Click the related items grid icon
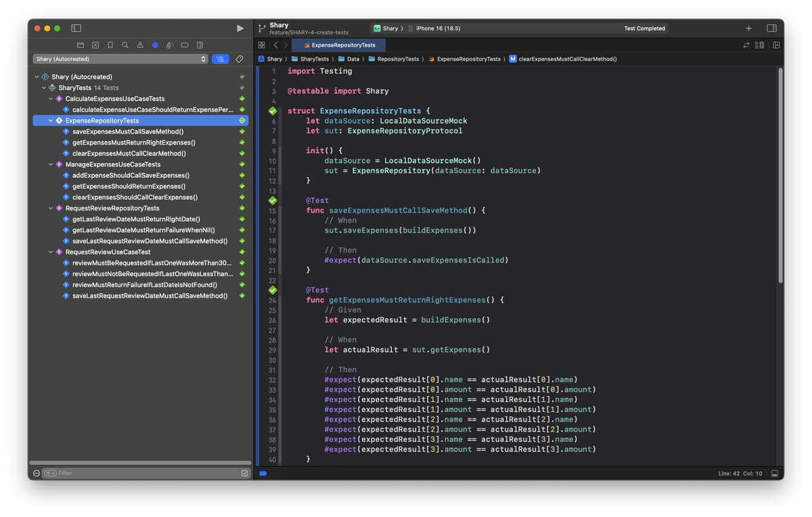Screen dimensions: 812x517 click(x=261, y=45)
